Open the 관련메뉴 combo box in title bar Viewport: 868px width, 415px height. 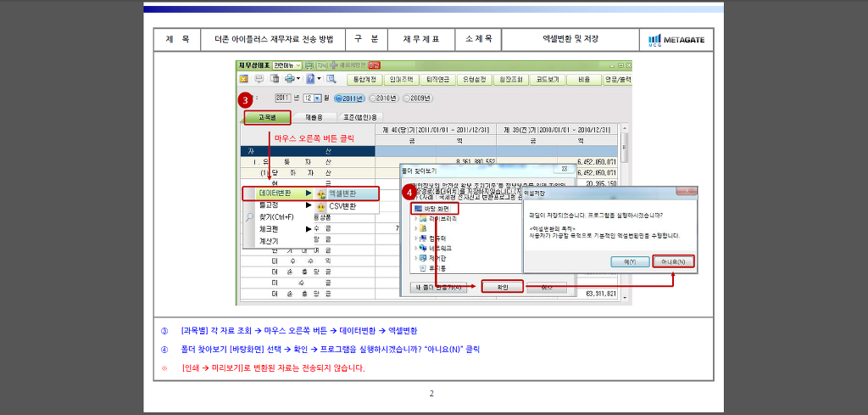coord(287,65)
